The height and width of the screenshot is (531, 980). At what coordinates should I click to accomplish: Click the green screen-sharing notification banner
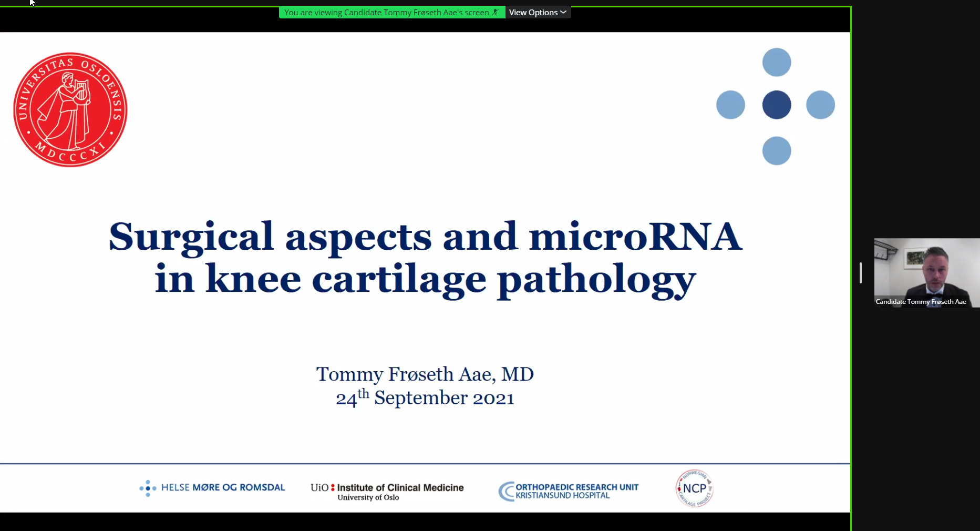(x=386, y=12)
